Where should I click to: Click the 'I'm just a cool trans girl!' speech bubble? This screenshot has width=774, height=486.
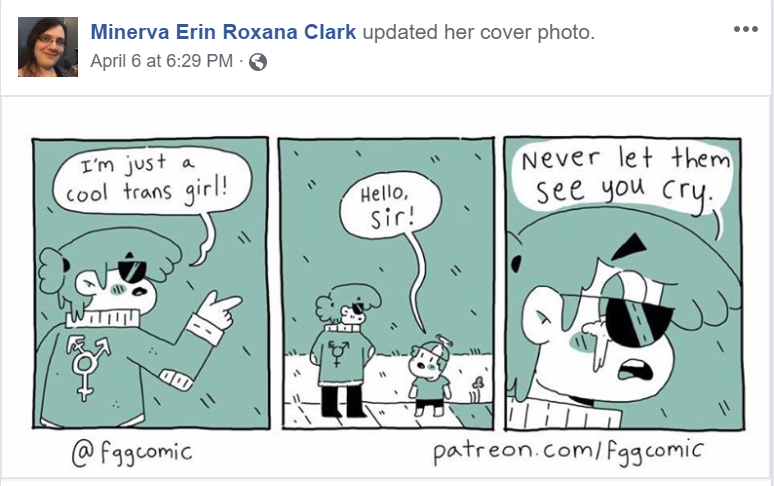[152, 180]
